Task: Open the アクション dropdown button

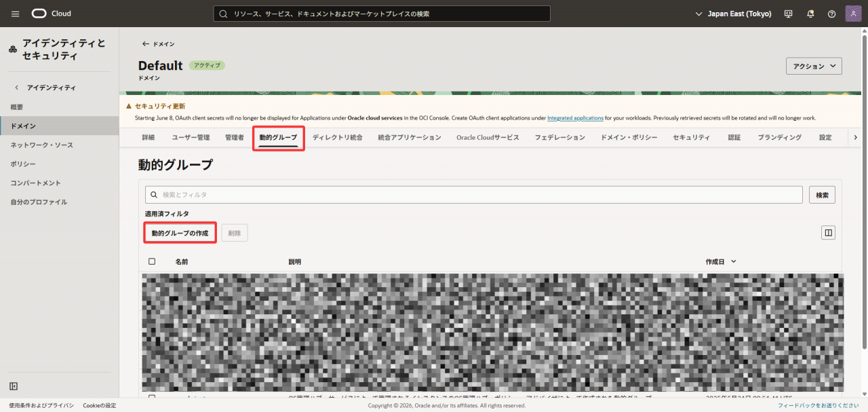Action: click(814, 66)
